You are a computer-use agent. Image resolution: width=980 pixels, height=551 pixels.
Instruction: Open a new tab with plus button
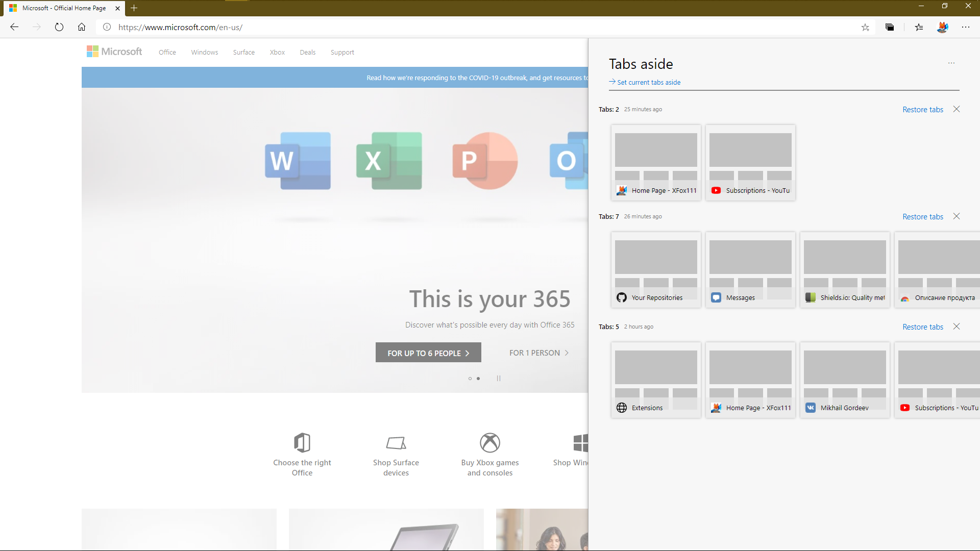(x=134, y=8)
